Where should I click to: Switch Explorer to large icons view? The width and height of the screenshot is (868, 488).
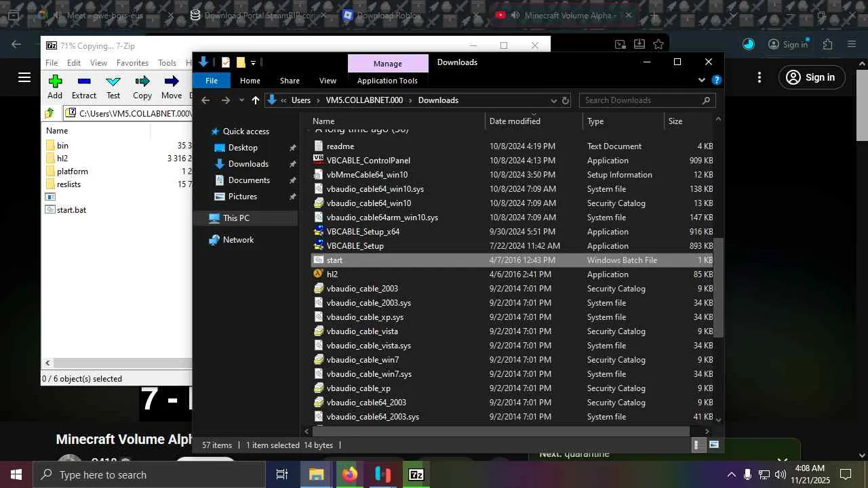click(713, 445)
